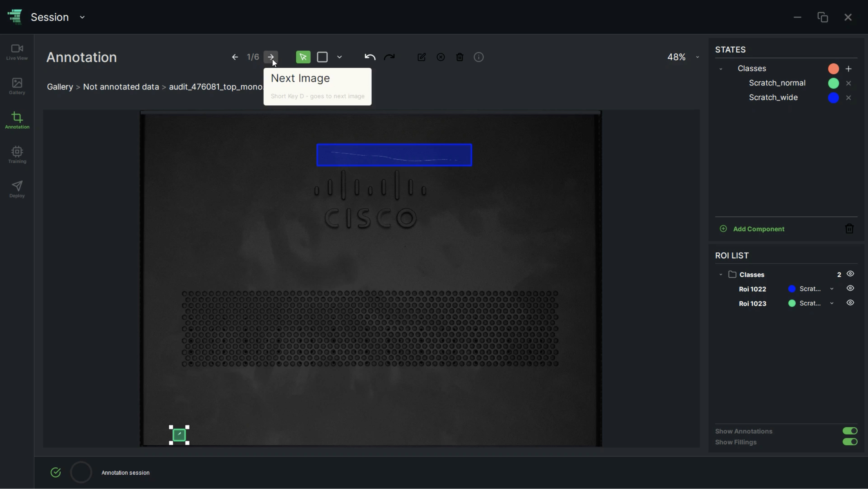Toggle visibility eye for Roi 1022

(x=850, y=289)
